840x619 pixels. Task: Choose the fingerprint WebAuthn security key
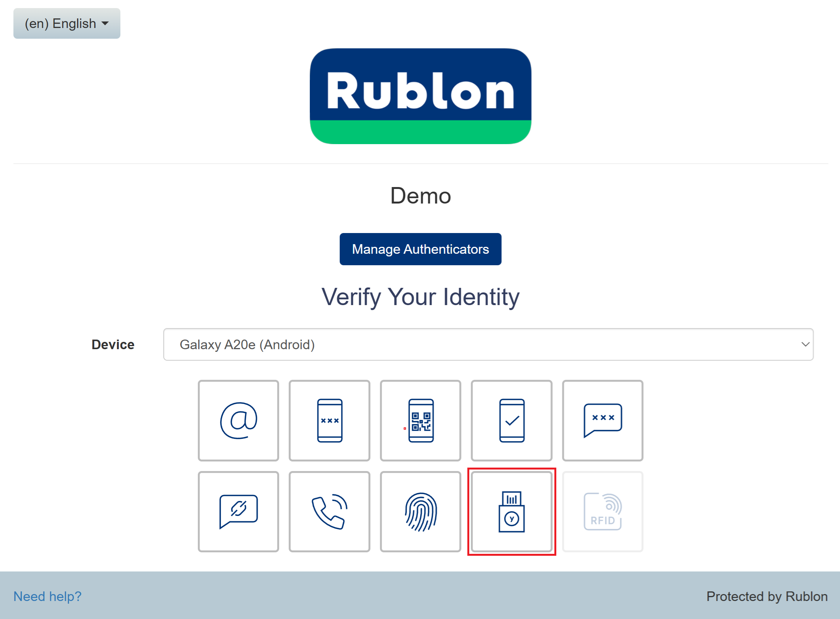[421, 512]
